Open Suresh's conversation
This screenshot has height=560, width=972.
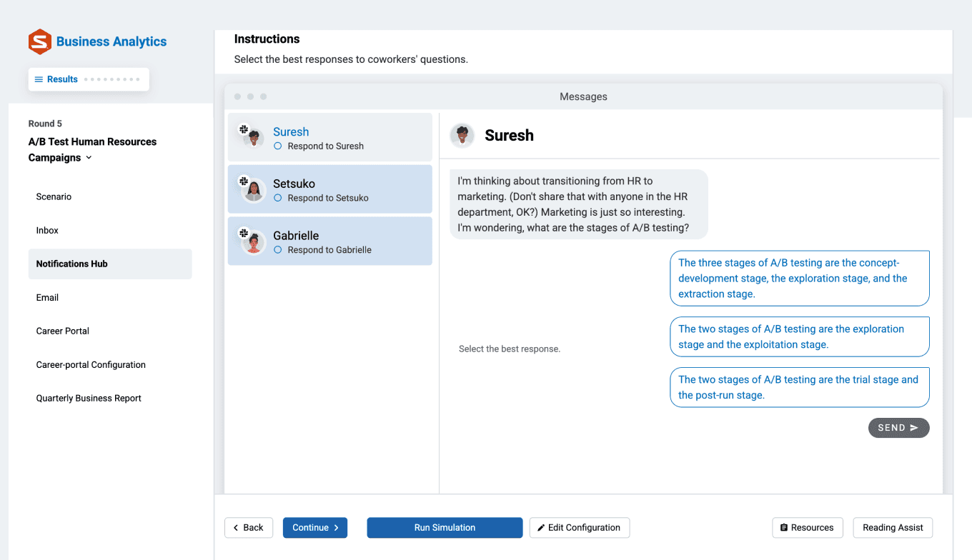tap(330, 137)
